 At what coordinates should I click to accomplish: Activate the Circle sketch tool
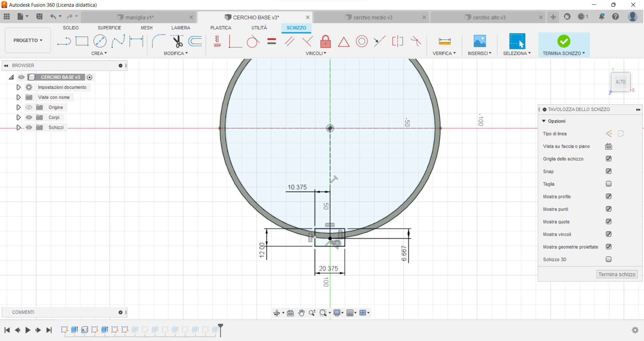click(100, 41)
